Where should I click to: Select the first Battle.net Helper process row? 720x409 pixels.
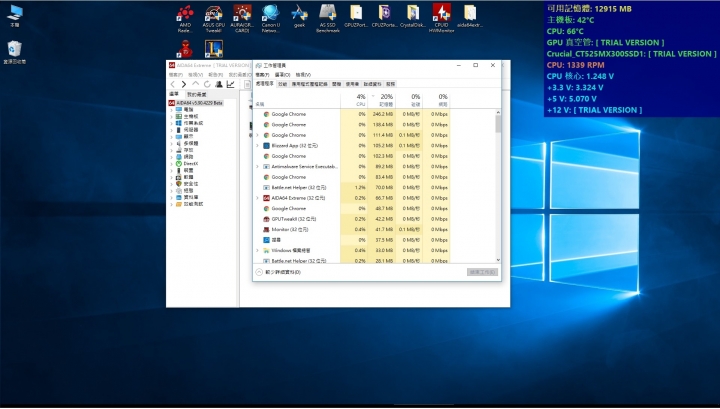[x=352, y=187]
